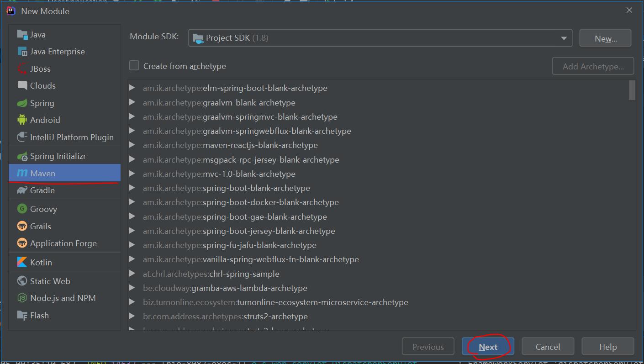This screenshot has height=364, width=644.
Task: Select the Clouds icon
Action: (x=22, y=86)
